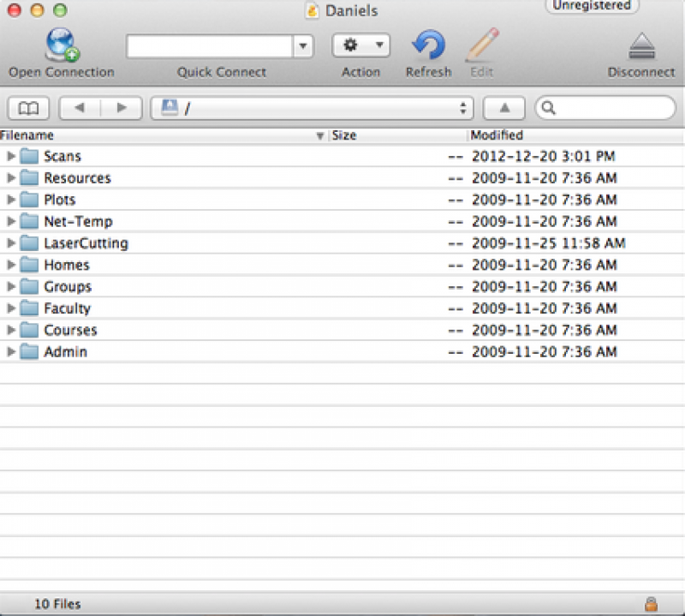685x616 pixels.
Task: Click the Courses folder name
Action: pyautogui.click(x=70, y=330)
